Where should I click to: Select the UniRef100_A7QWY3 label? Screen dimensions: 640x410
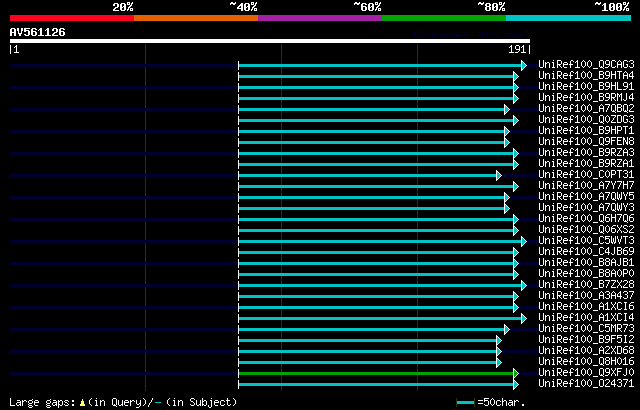coord(586,208)
